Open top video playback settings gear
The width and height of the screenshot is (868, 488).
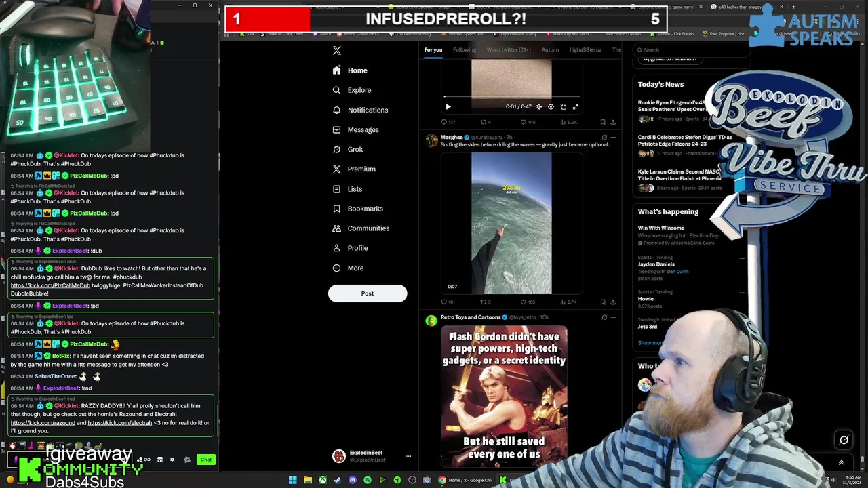[x=551, y=106]
